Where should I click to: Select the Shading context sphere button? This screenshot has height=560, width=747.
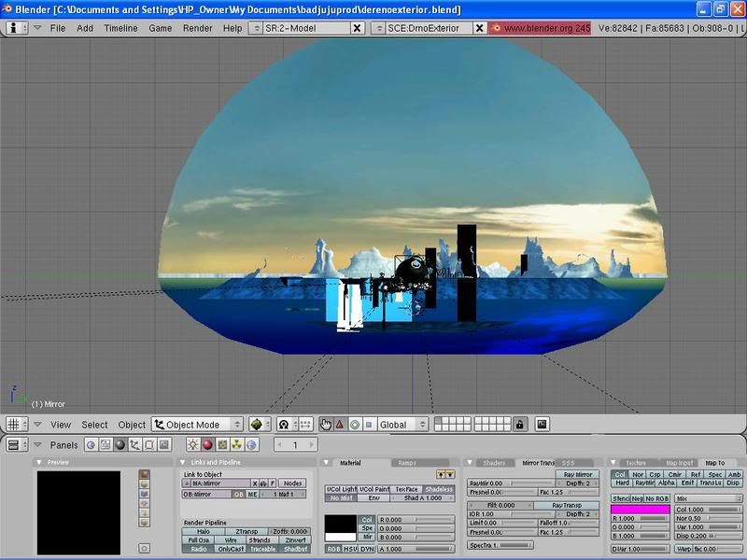[x=120, y=445]
